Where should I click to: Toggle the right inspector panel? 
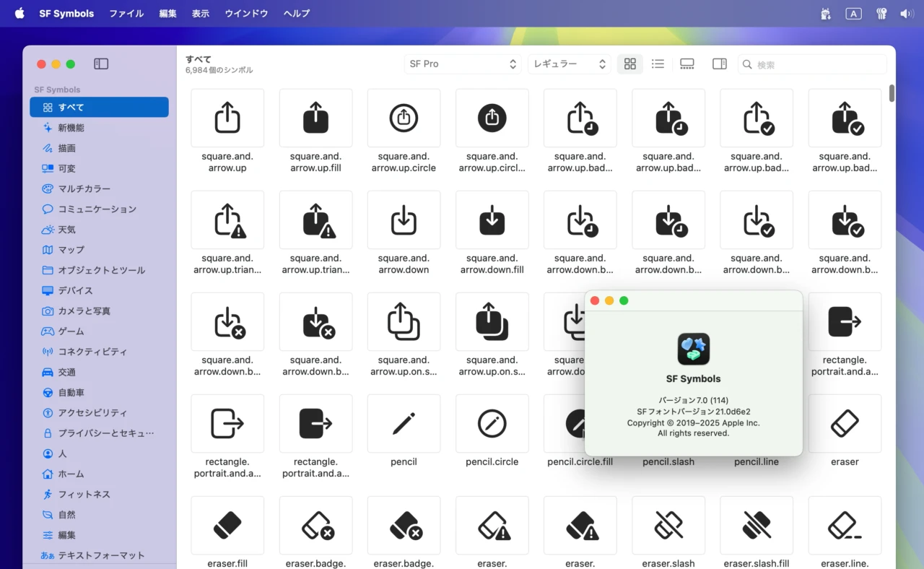coord(719,64)
